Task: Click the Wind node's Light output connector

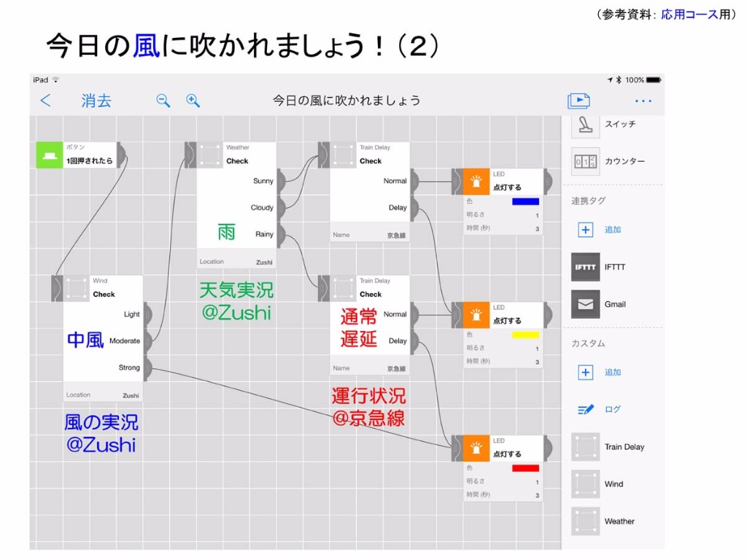Action: point(147,314)
